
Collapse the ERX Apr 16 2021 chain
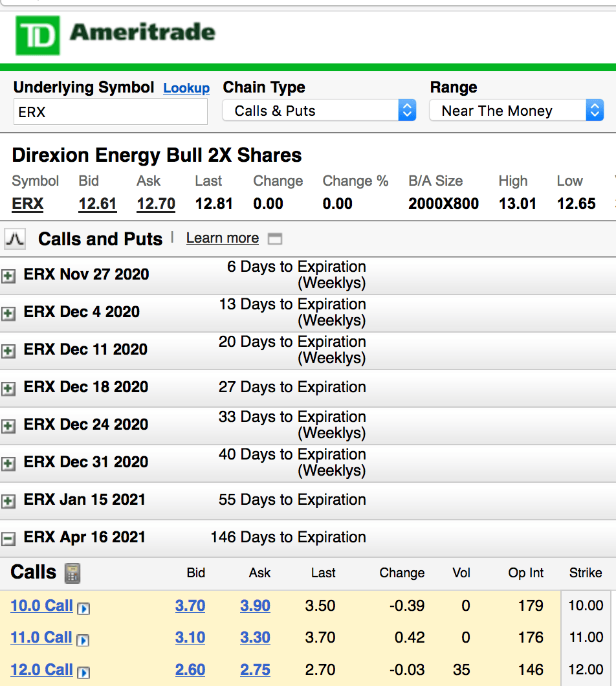coord(8,538)
